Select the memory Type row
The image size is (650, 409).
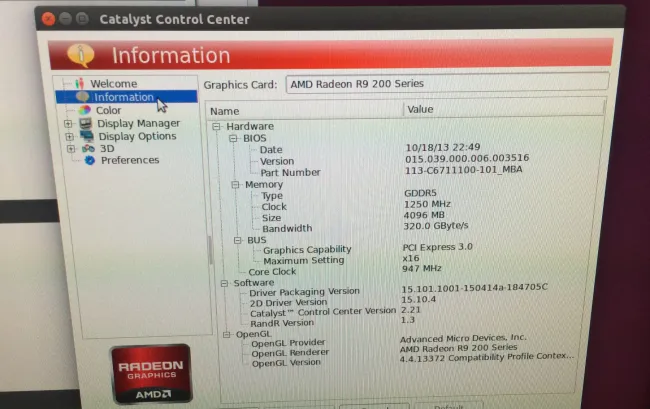tap(272, 196)
